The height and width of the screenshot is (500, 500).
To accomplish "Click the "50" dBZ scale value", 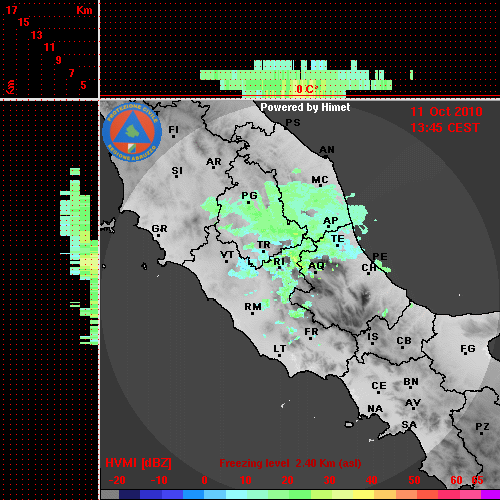I will tap(414, 480).
